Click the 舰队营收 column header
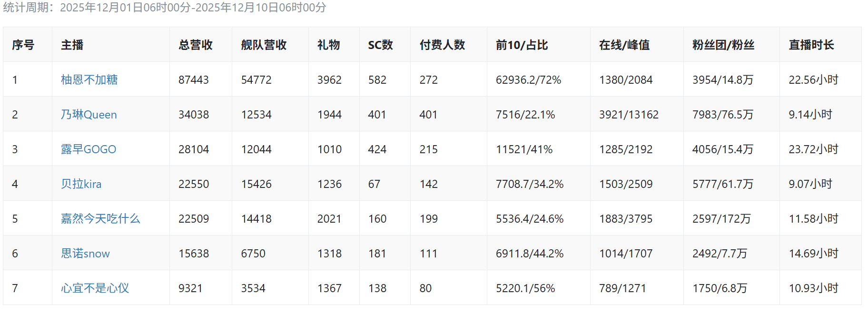 tap(264, 45)
